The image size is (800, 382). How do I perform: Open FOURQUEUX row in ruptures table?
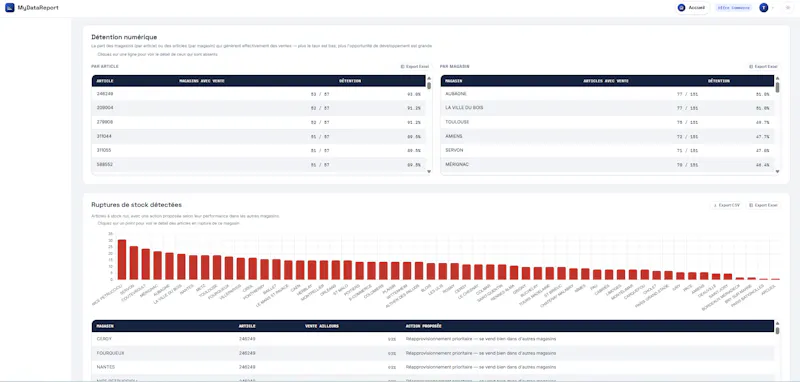click(433, 353)
